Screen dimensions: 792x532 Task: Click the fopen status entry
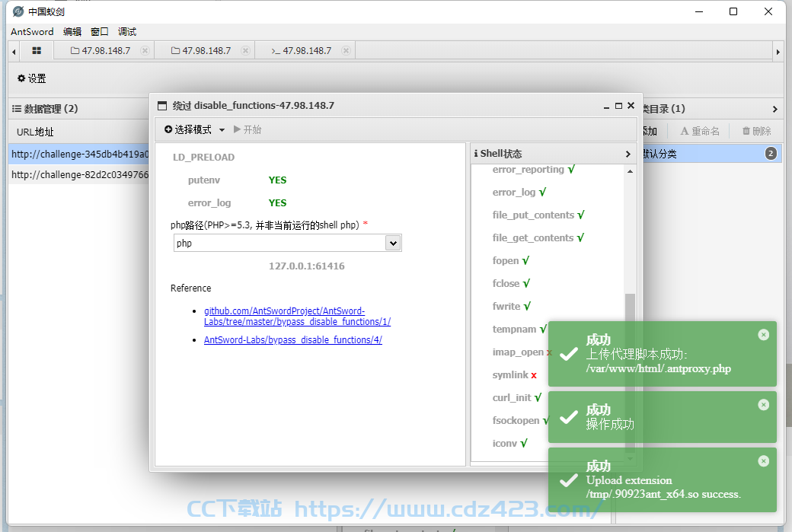511,260
